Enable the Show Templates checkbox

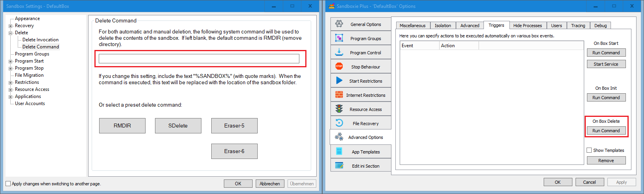tap(589, 150)
